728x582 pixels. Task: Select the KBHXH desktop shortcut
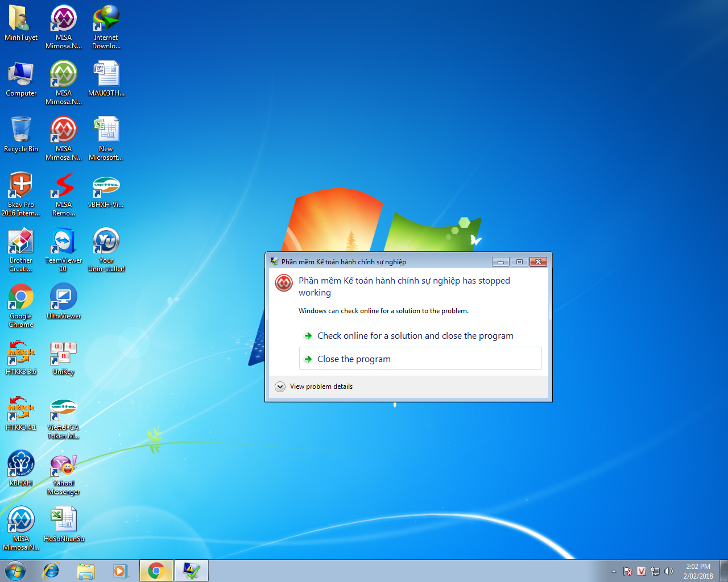(21, 468)
